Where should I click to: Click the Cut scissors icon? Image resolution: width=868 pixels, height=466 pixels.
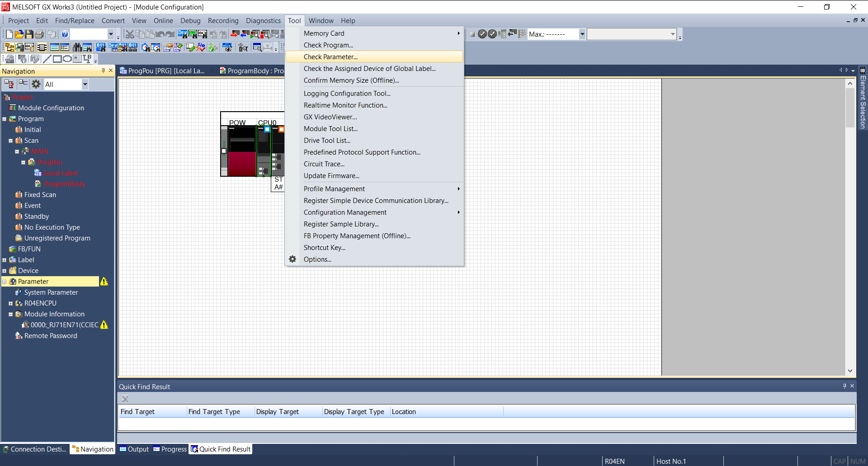[130, 34]
